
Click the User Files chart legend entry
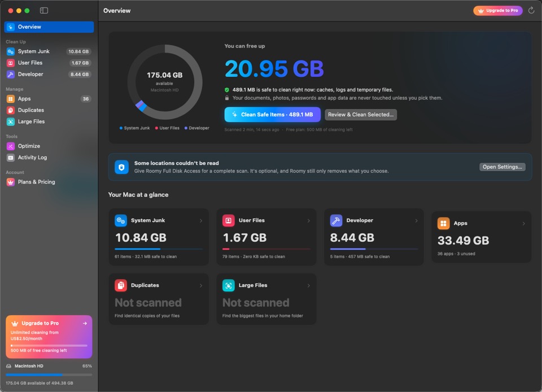[x=167, y=128]
